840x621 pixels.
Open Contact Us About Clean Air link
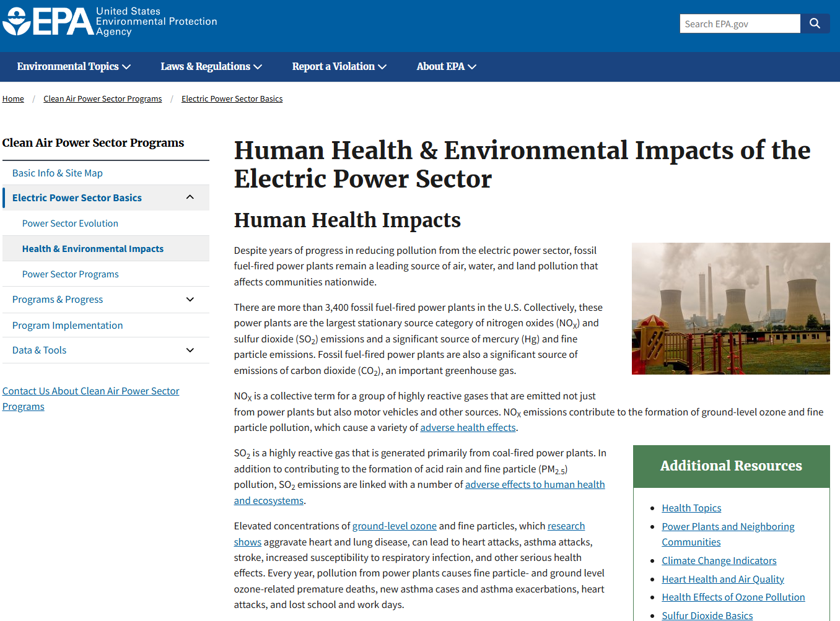[x=90, y=399]
